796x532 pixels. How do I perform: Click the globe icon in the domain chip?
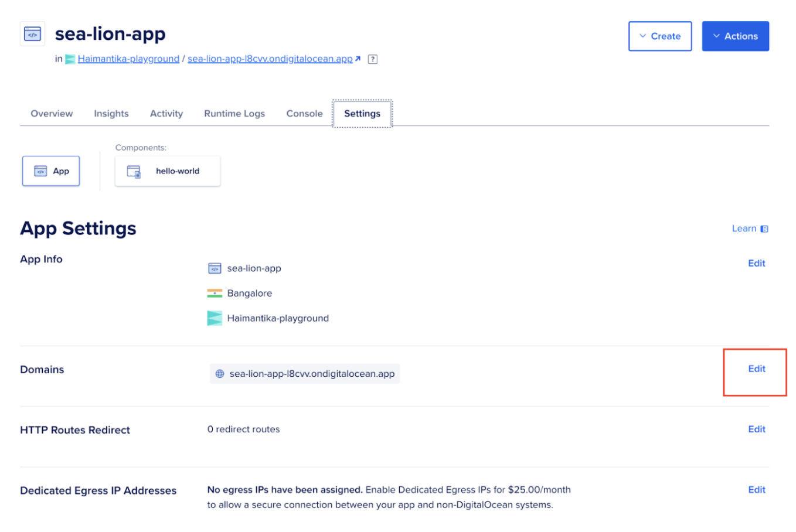tap(220, 374)
